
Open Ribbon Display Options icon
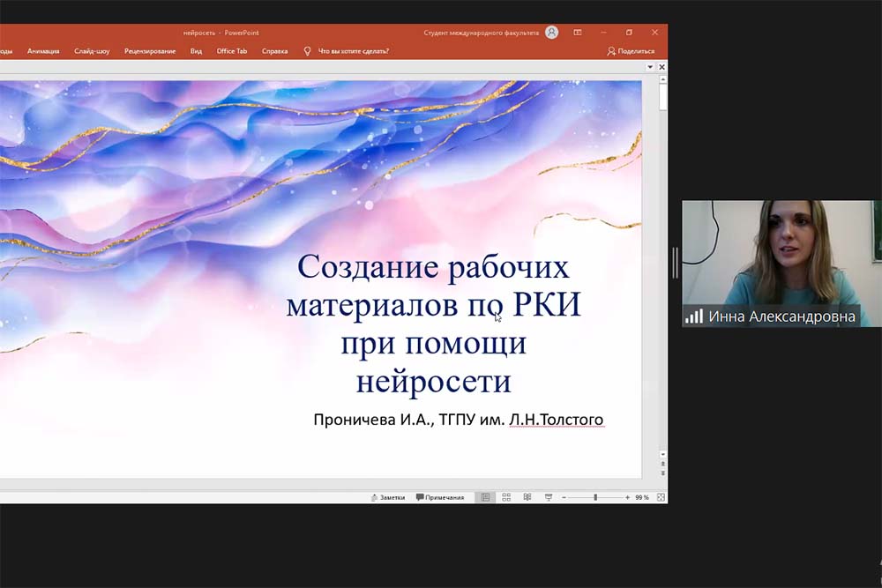(578, 33)
